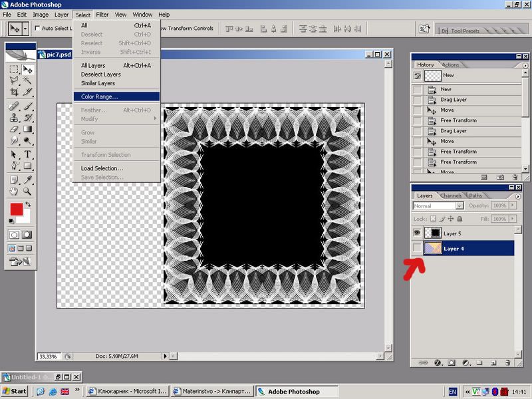Create a new snapshot in History panel
Screen dimensions: 532x399
tap(500, 177)
